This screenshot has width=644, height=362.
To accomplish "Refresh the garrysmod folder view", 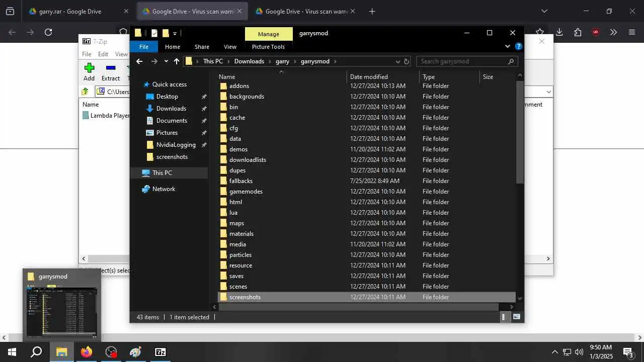I will pos(407,61).
